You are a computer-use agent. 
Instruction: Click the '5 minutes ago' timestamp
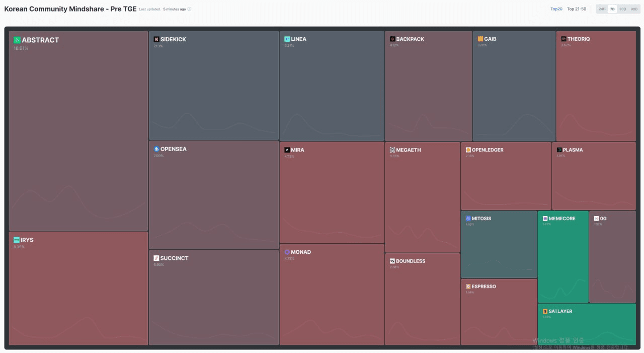[x=175, y=9]
